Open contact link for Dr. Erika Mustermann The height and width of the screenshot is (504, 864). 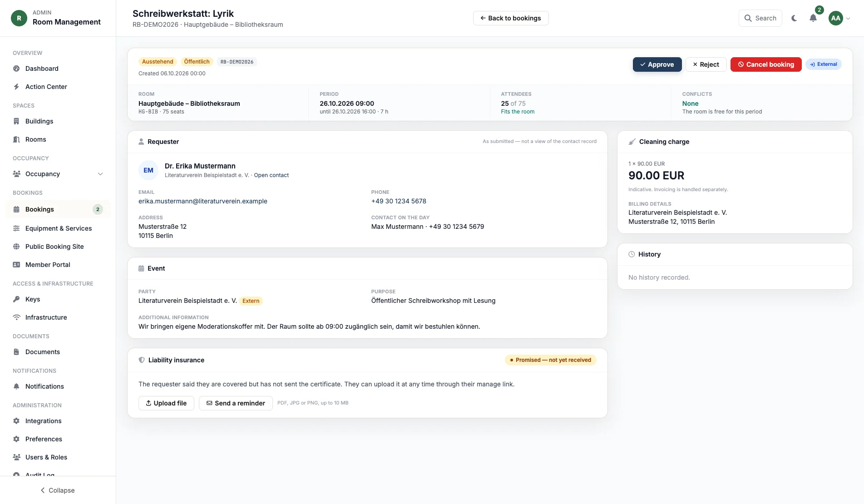pos(271,175)
